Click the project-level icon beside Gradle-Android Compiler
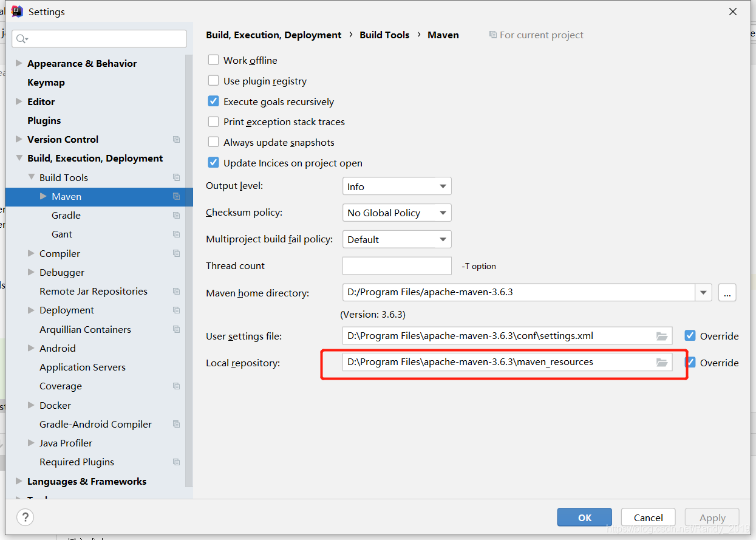Screen dimensions: 756x540 pyautogui.click(x=176, y=424)
